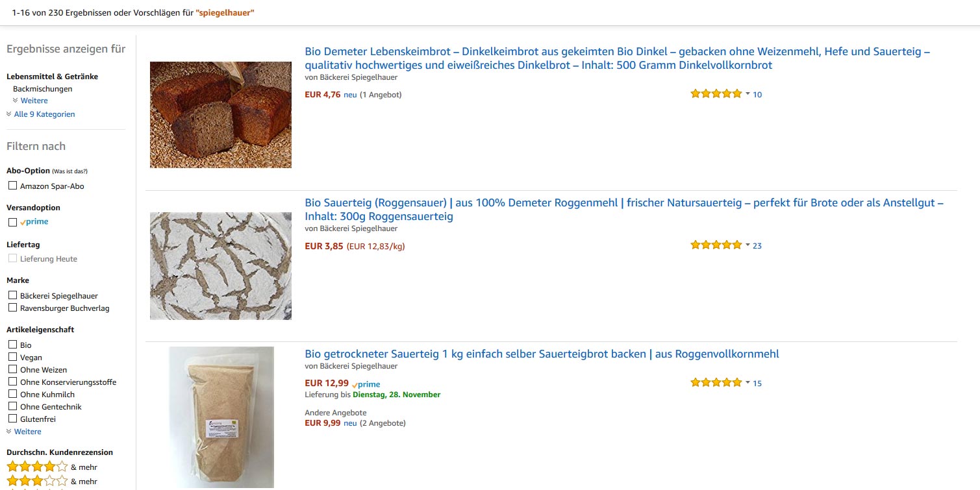
Task: Open the five-star rating for Dinkelkeimbrot
Action: (x=716, y=93)
